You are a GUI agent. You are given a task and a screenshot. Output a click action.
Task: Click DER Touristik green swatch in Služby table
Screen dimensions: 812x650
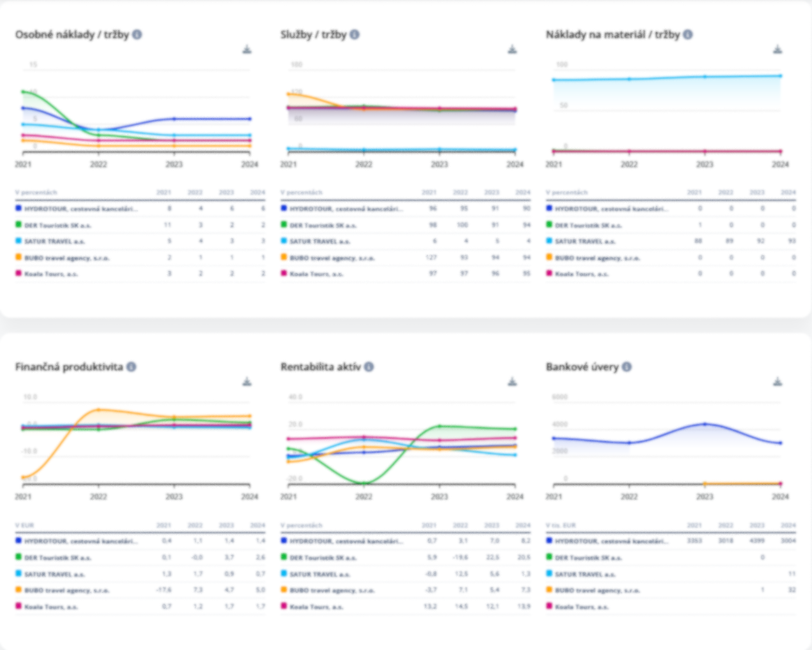(284, 225)
